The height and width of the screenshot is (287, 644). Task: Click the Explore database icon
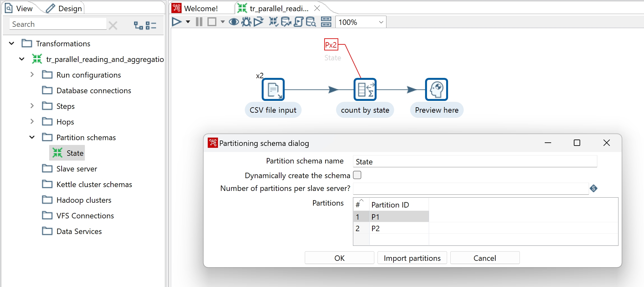(311, 22)
